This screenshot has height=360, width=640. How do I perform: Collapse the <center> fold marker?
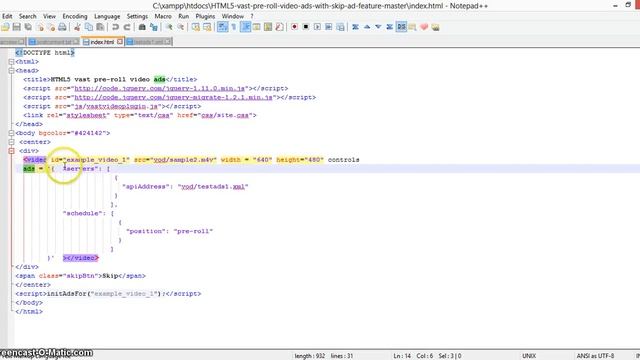point(11,142)
